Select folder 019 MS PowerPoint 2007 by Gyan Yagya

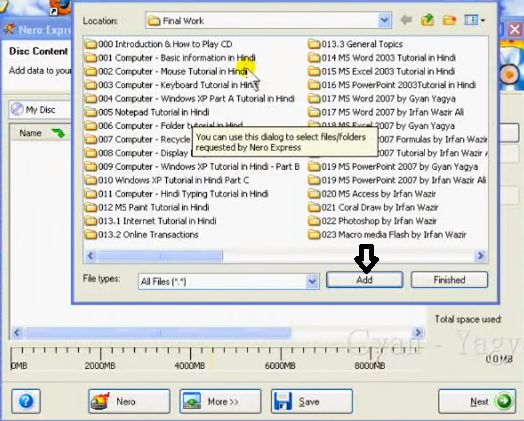click(393, 167)
